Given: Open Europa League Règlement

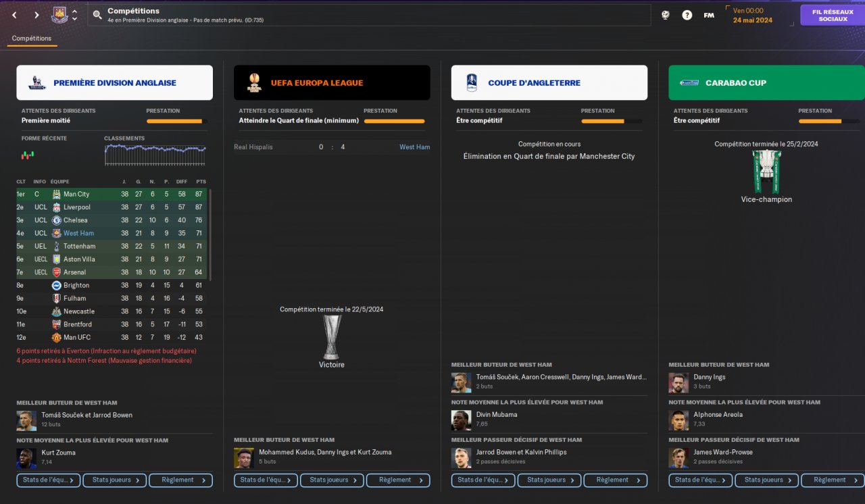Looking at the screenshot, I should [398, 480].
